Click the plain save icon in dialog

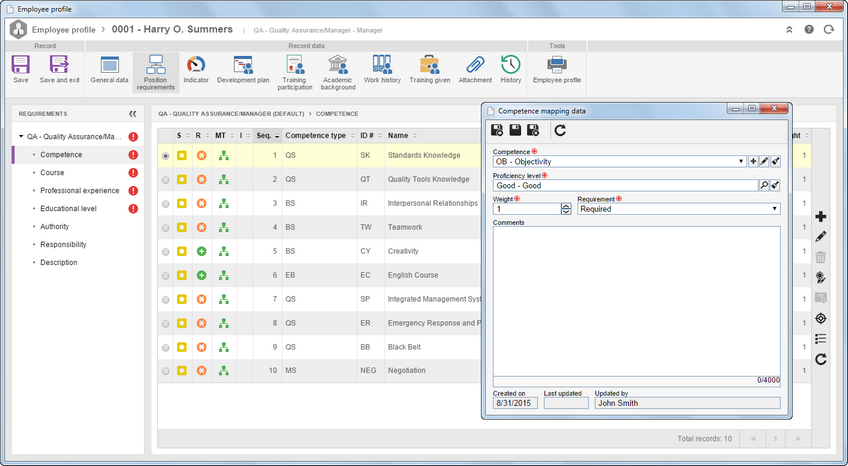[x=515, y=130]
